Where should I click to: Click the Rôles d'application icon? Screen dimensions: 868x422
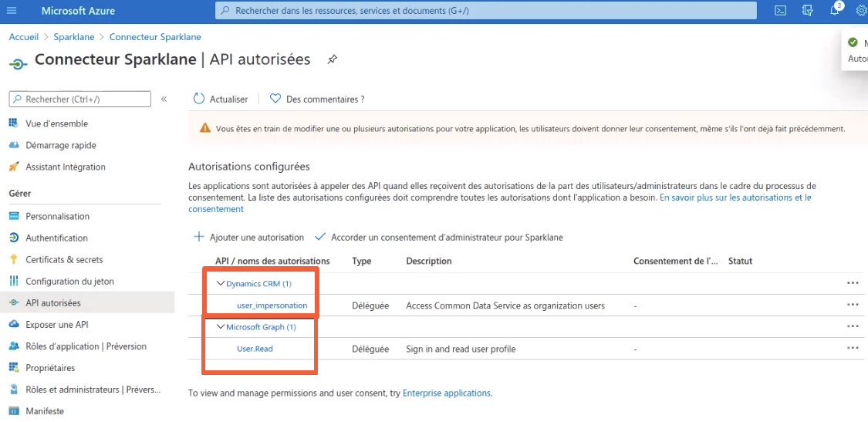(15, 346)
